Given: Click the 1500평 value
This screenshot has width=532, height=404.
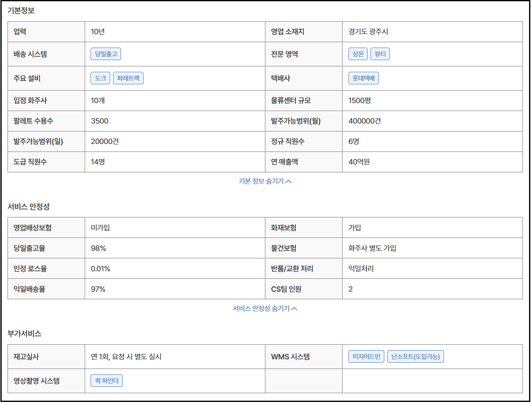Looking at the screenshot, I should tap(359, 101).
